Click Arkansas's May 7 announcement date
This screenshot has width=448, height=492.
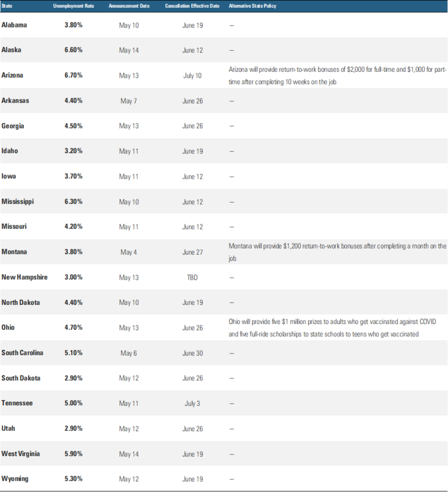point(128,100)
